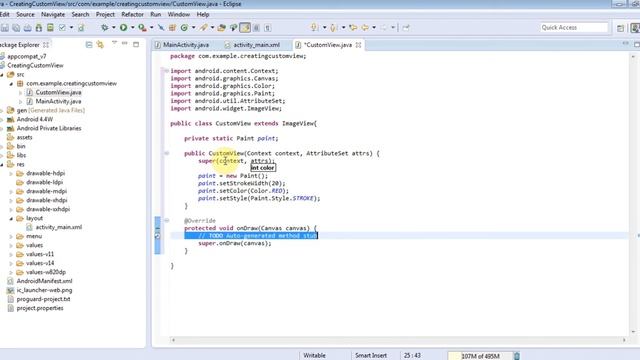Open the Run button dropdown arrow

[132, 28]
